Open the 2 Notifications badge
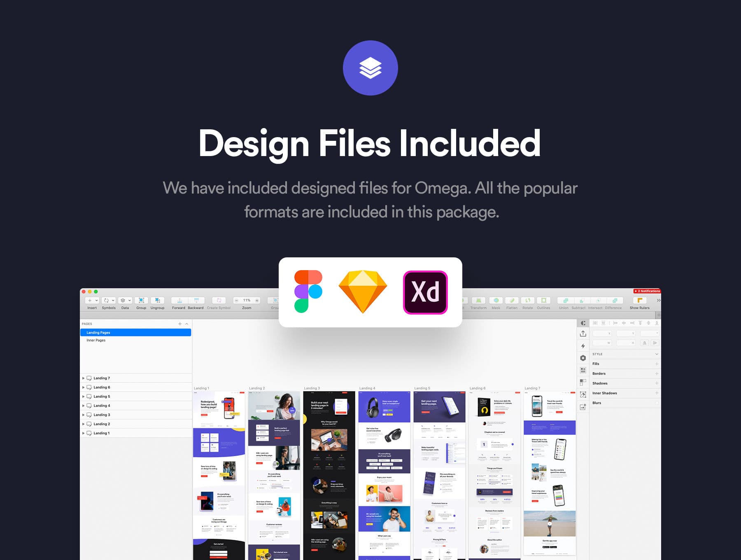The width and height of the screenshot is (741, 560). point(647,291)
